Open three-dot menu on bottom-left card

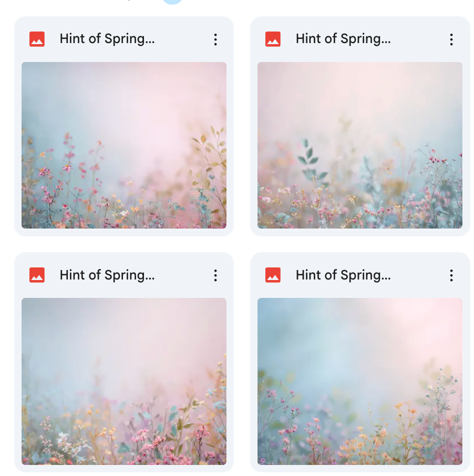(215, 275)
